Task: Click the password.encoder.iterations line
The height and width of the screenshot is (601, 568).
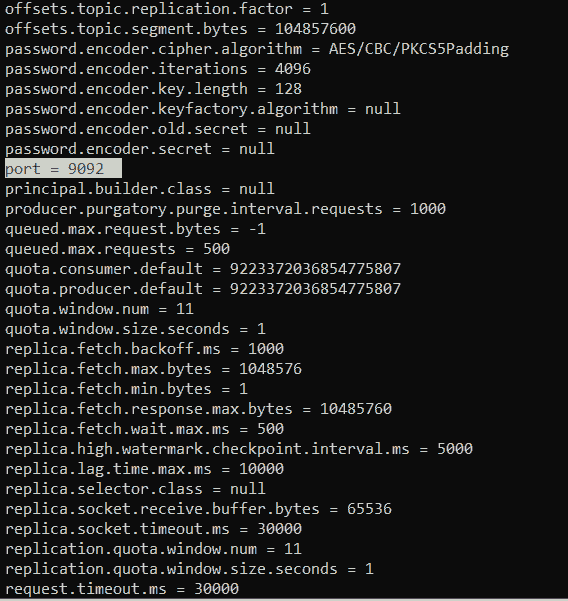Action: coord(158,69)
